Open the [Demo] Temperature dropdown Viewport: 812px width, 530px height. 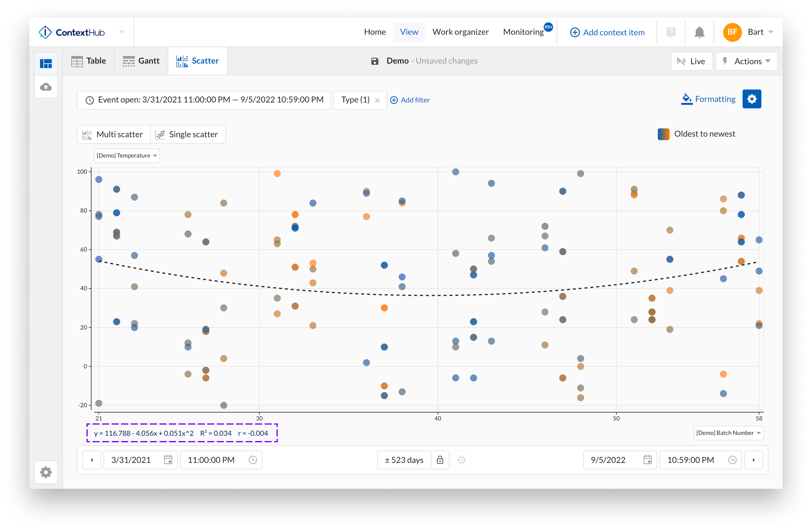127,156
